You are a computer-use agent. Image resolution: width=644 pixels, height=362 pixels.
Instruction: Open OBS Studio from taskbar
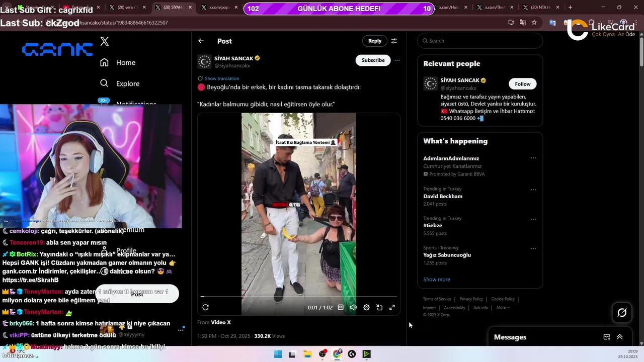[x=323, y=354]
